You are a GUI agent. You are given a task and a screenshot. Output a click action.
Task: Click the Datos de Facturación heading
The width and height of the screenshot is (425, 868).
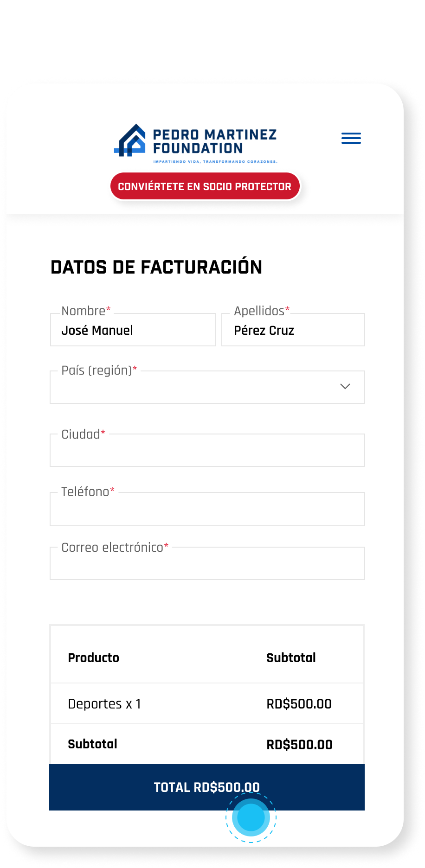pos(156,268)
